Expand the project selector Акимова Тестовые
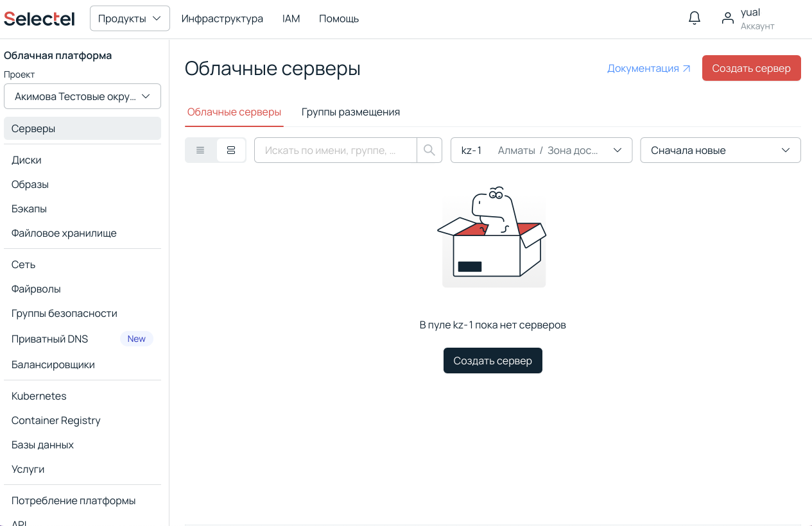The height and width of the screenshot is (526, 812). pyautogui.click(x=82, y=96)
